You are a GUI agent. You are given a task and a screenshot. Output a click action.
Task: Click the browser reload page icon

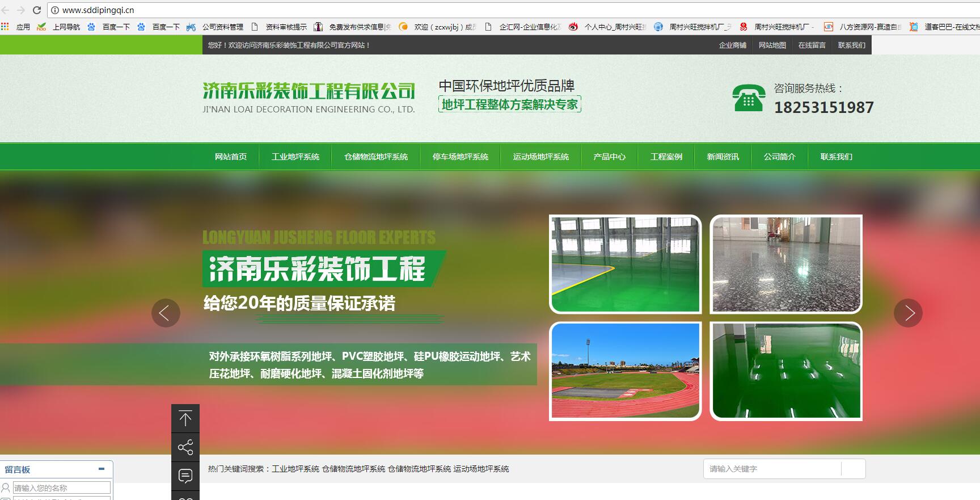pyautogui.click(x=37, y=10)
